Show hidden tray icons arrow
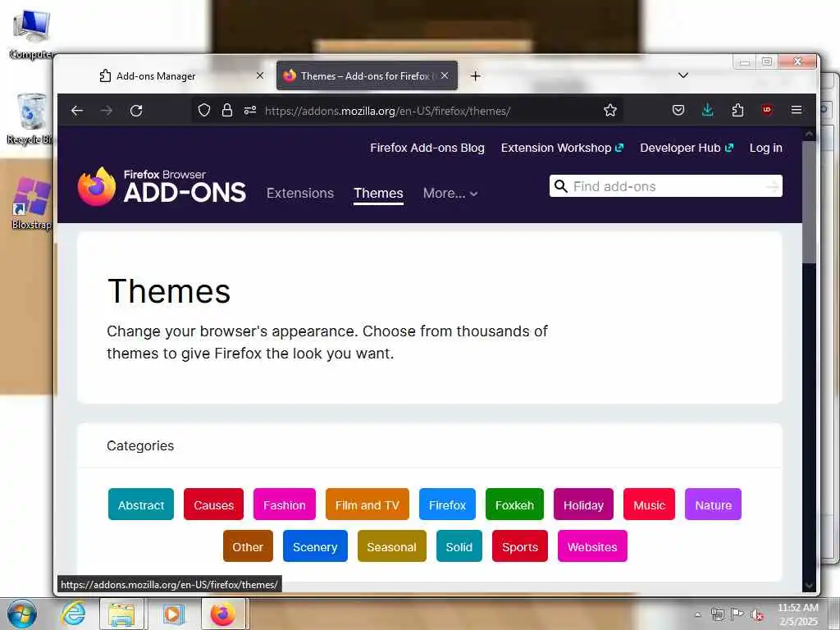Screen dimensions: 840x630 point(697,614)
